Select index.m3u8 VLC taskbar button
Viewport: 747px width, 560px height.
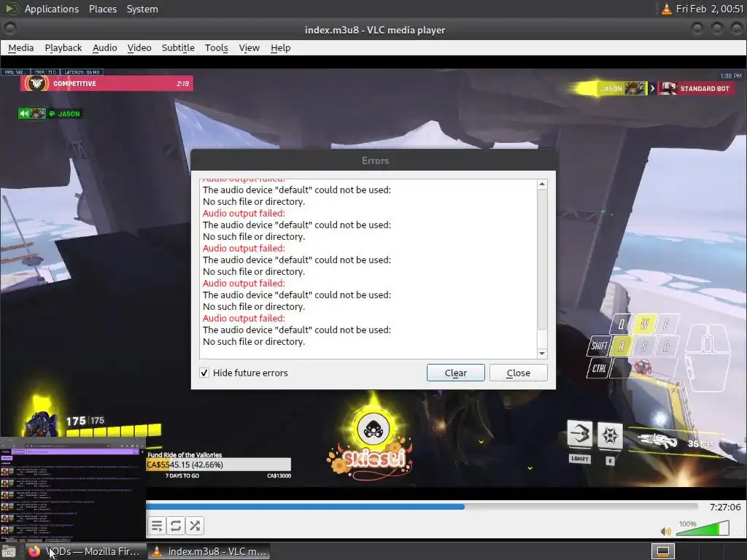tap(209, 551)
